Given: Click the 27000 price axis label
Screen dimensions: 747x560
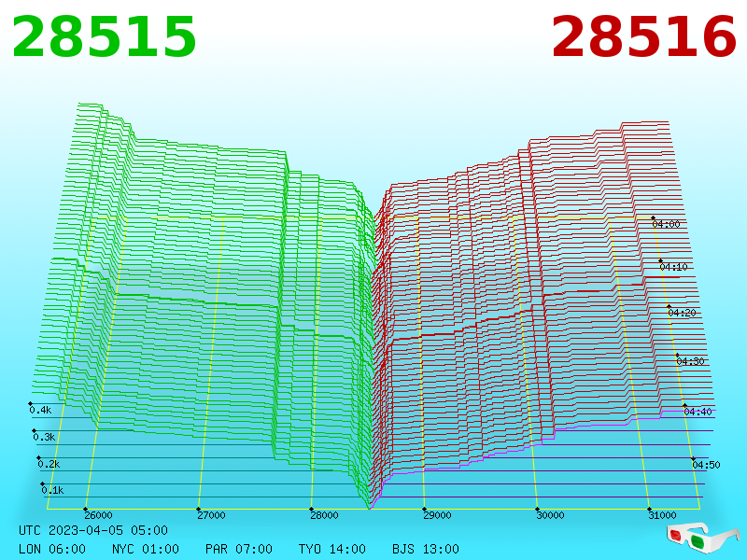Looking at the screenshot, I should [x=212, y=515].
